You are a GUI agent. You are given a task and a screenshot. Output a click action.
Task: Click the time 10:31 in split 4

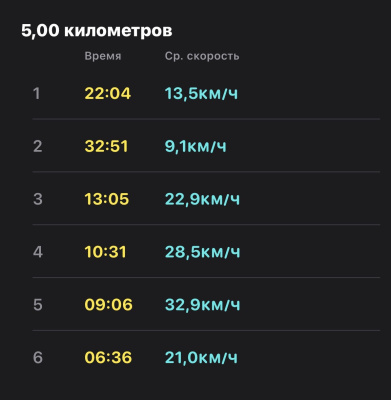pos(106,252)
